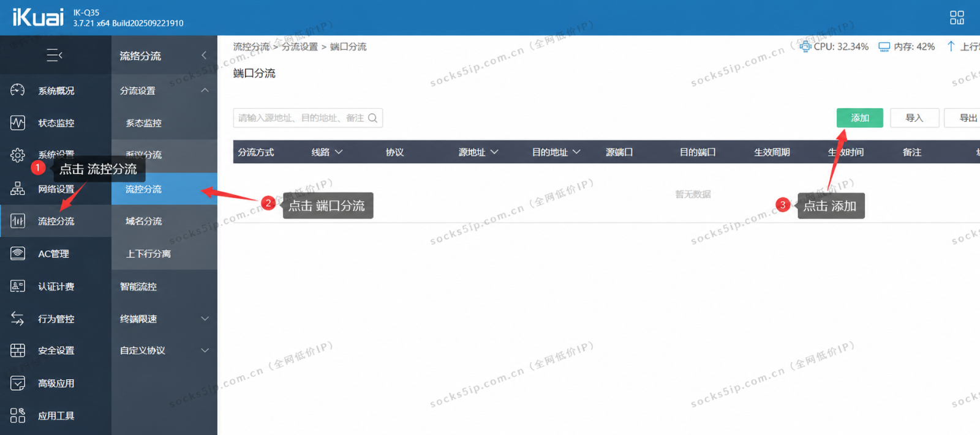
Task: Click the gear icon for system settings
Action: 18,155
